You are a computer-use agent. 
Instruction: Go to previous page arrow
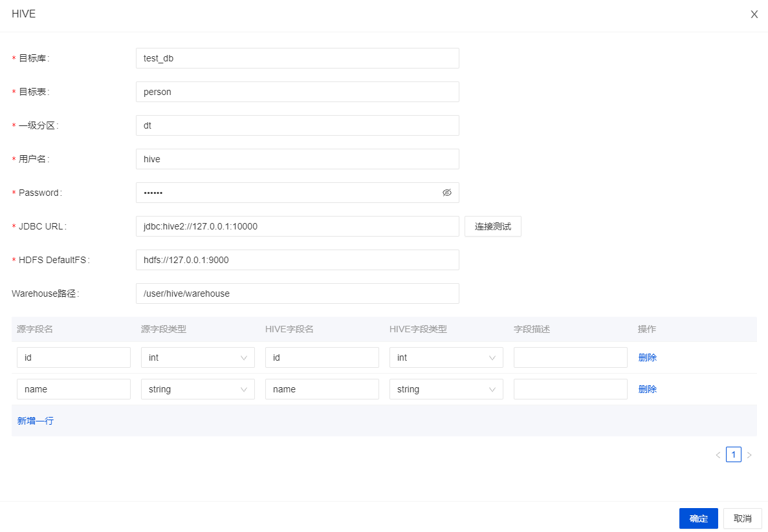(718, 455)
